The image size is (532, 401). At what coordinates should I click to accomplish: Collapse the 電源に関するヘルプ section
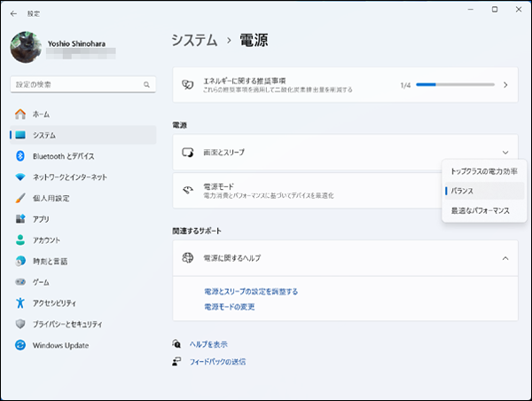click(505, 258)
